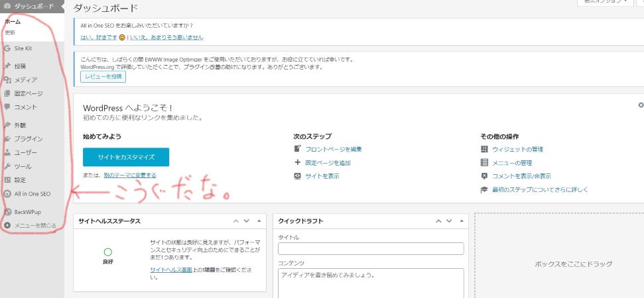The width and height of the screenshot is (644, 298).
Task: Click the Quick Draft コンテンツ text area
Action: [x=371, y=283]
